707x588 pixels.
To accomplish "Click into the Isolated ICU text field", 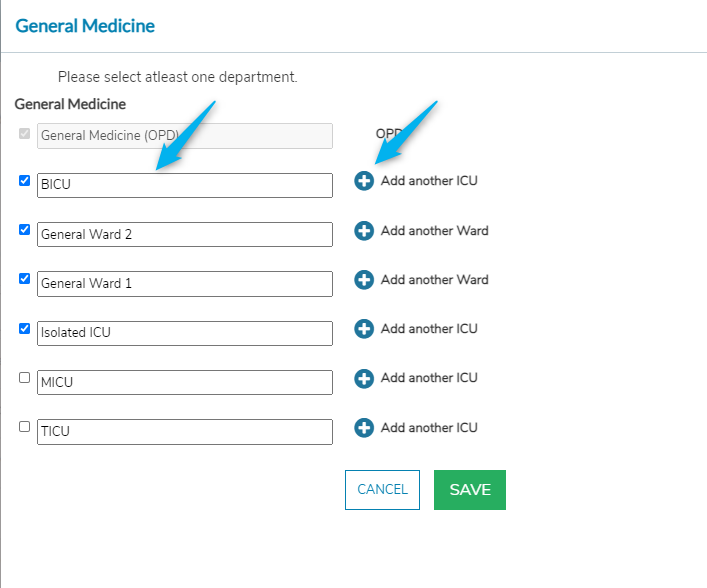I will point(184,333).
